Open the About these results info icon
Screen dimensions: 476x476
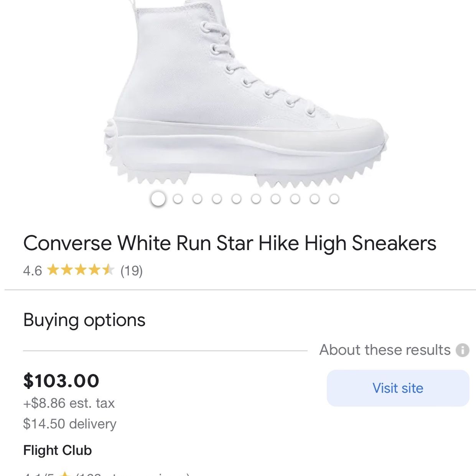coord(462,350)
